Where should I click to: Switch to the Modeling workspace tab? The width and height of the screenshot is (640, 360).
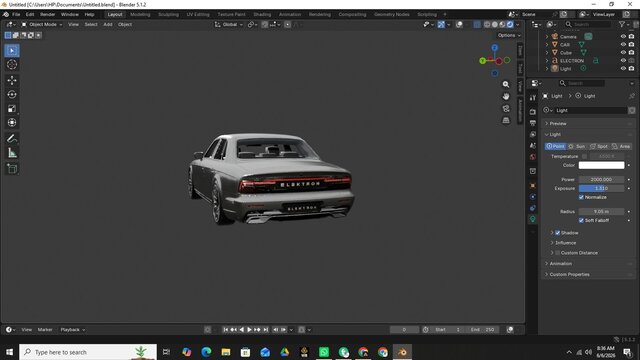coord(140,14)
